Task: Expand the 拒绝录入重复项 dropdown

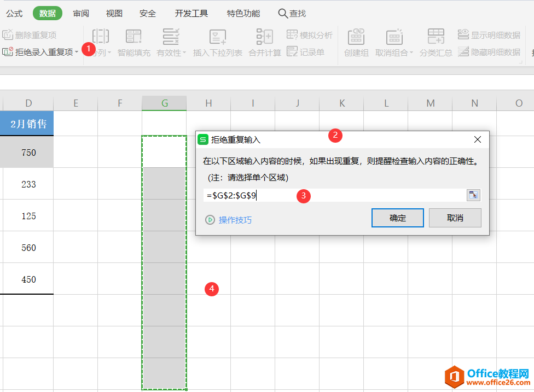Action: (x=77, y=52)
